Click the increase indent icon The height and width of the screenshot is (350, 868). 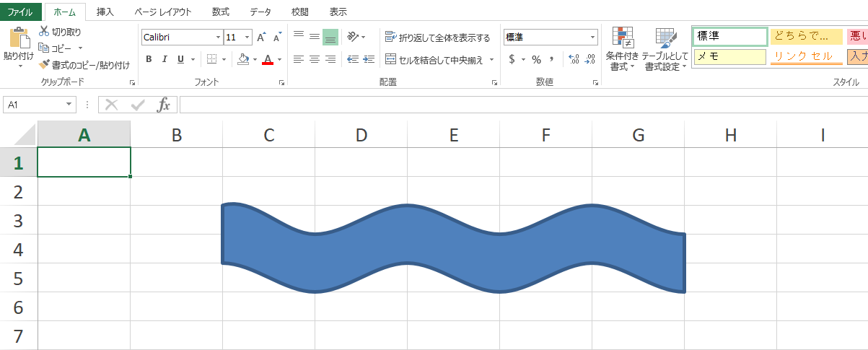pos(369,59)
